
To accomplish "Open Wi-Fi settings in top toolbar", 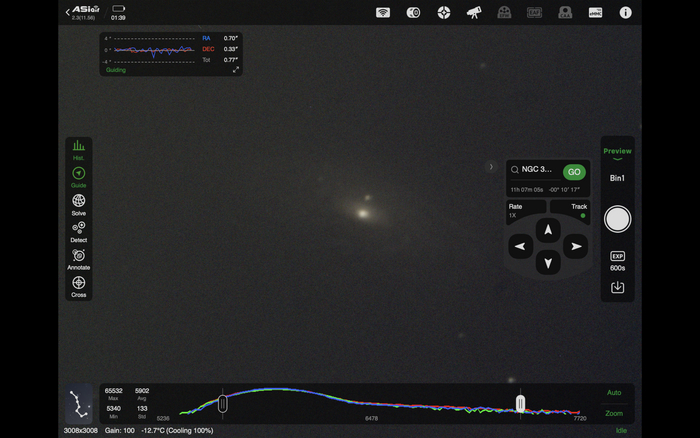I will pos(383,13).
